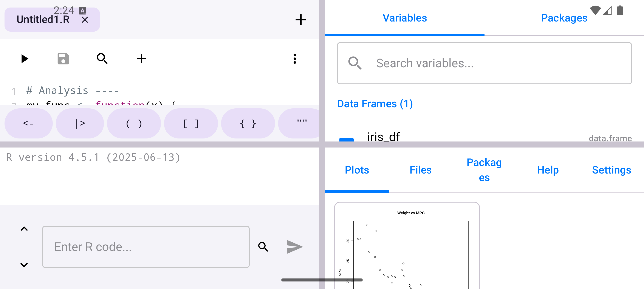The image size is (644, 289).
Task: Insert the pipe operator snippet
Action: click(x=80, y=123)
